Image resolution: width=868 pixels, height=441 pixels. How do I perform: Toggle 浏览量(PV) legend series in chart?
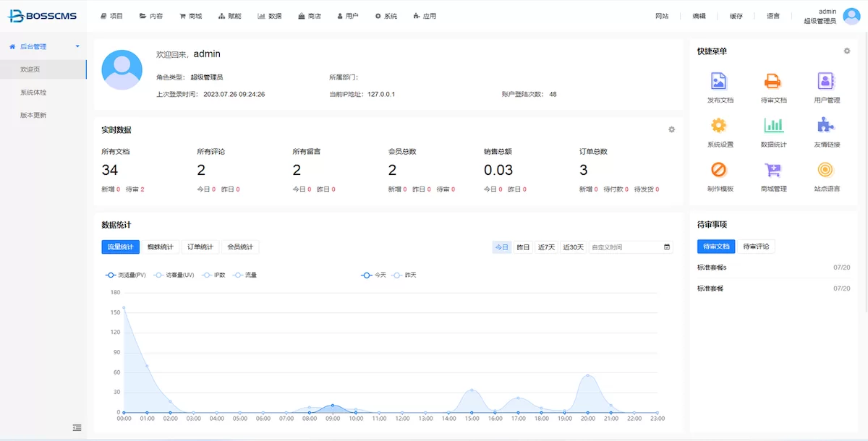(126, 275)
